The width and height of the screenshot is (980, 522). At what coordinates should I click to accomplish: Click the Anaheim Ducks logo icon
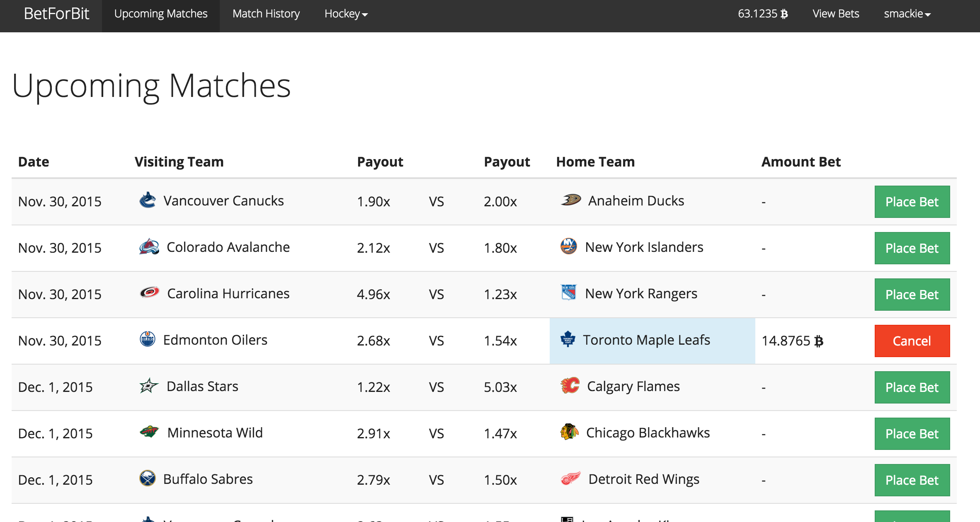[x=570, y=200]
